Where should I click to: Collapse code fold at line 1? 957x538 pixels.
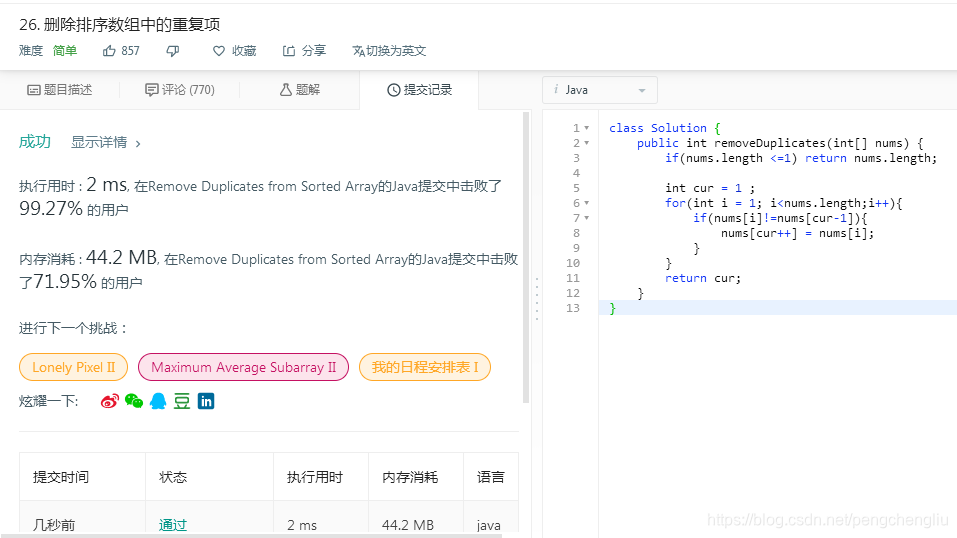[587, 128]
